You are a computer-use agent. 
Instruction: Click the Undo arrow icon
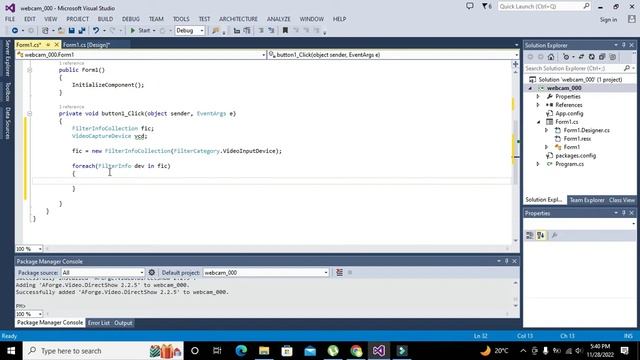click(96, 31)
